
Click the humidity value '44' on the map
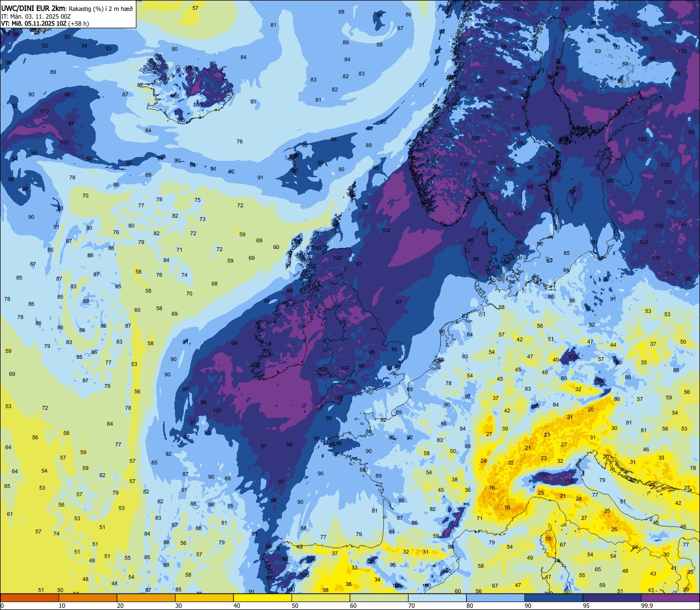(613, 345)
